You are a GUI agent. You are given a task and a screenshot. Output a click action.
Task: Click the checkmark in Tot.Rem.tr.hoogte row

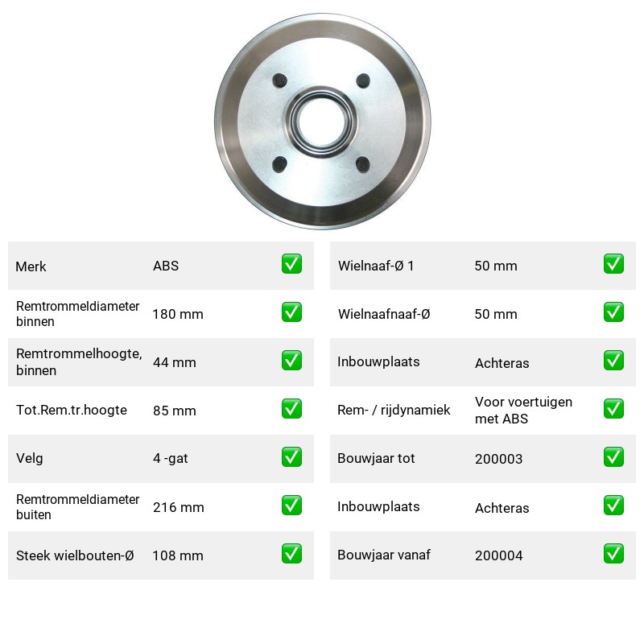[291, 409]
